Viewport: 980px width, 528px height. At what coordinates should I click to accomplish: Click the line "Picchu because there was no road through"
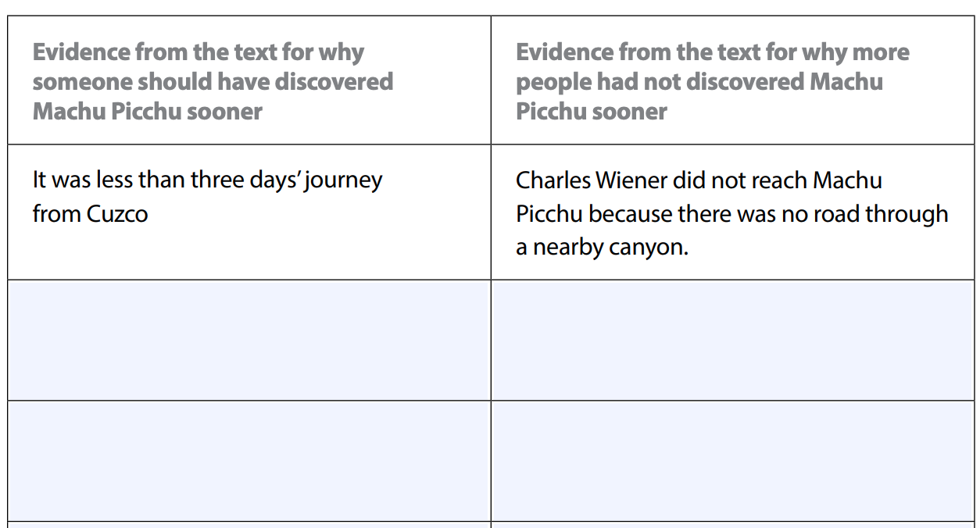point(731,214)
